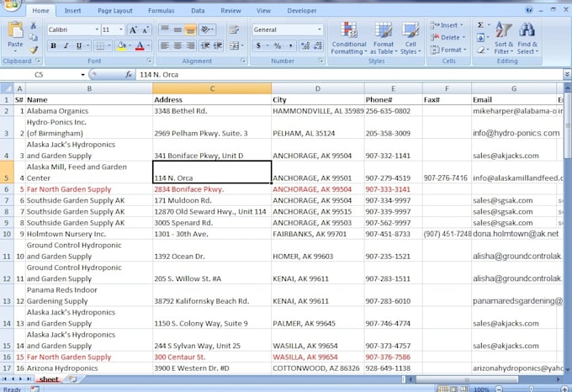
Task: Set Top Align vertical alignment
Action: pos(165,29)
